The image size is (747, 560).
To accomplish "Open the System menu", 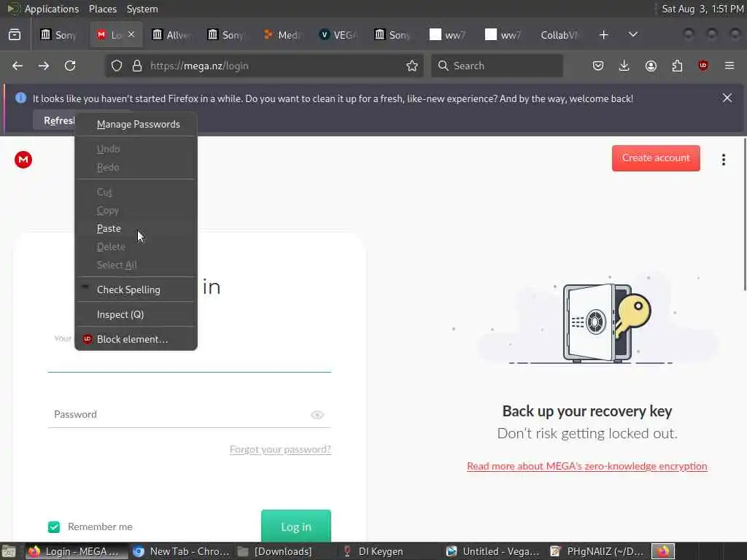I will (142, 9).
